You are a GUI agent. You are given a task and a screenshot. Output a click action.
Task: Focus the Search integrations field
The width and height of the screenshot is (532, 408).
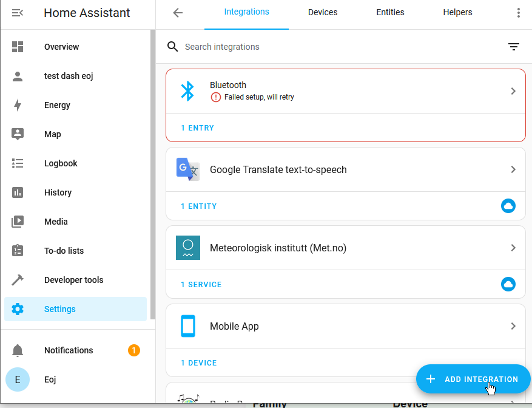pyautogui.click(x=343, y=47)
